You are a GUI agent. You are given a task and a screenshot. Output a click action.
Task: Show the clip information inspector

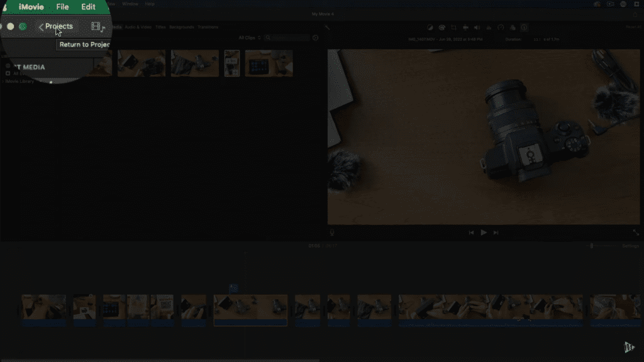pos(524,28)
